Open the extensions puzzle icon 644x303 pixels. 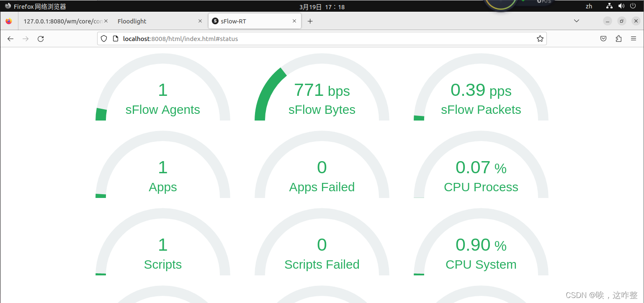pyautogui.click(x=618, y=39)
